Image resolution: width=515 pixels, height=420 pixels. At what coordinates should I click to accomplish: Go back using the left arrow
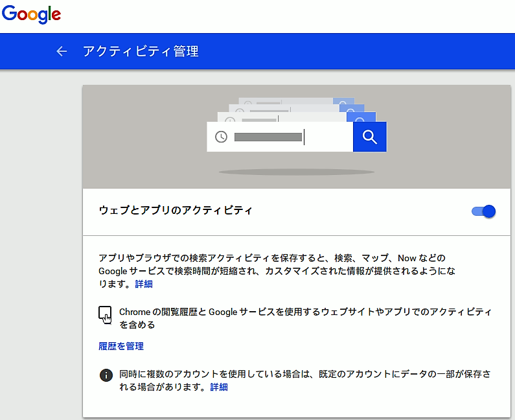coord(62,51)
